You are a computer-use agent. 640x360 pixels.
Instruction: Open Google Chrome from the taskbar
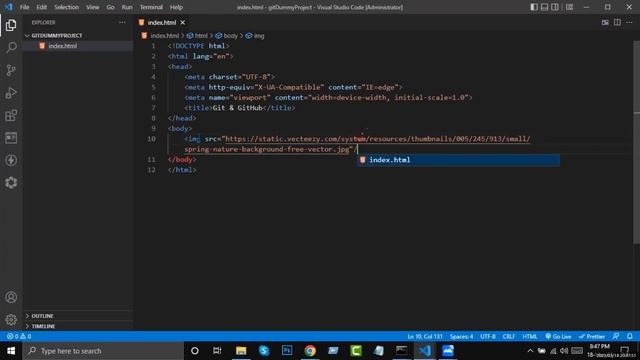coord(310,351)
